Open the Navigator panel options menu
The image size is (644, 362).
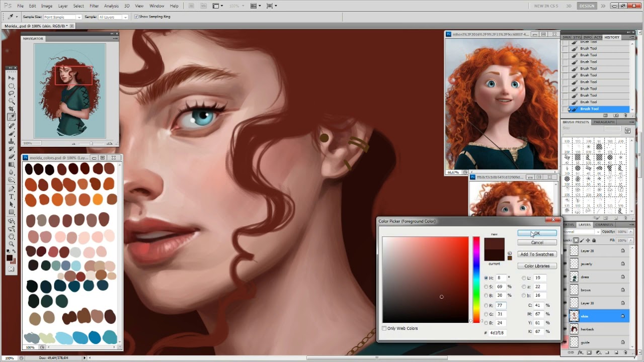[x=115, y=38]
